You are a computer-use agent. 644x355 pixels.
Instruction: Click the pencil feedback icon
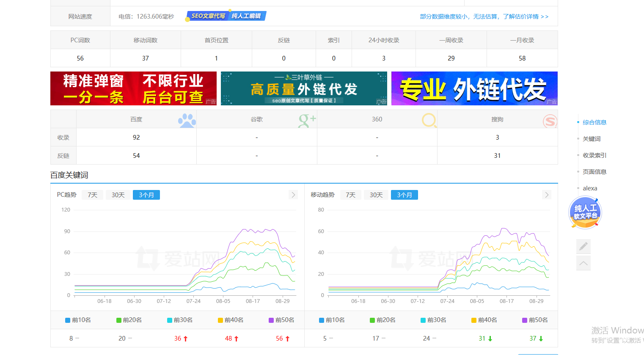583,246
